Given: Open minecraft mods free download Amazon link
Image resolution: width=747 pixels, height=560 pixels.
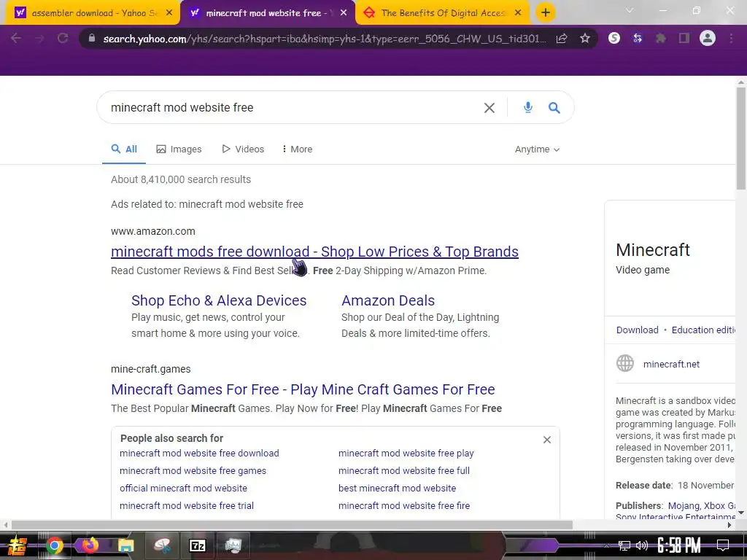Looking at the screenshot, I should point(314,252).
